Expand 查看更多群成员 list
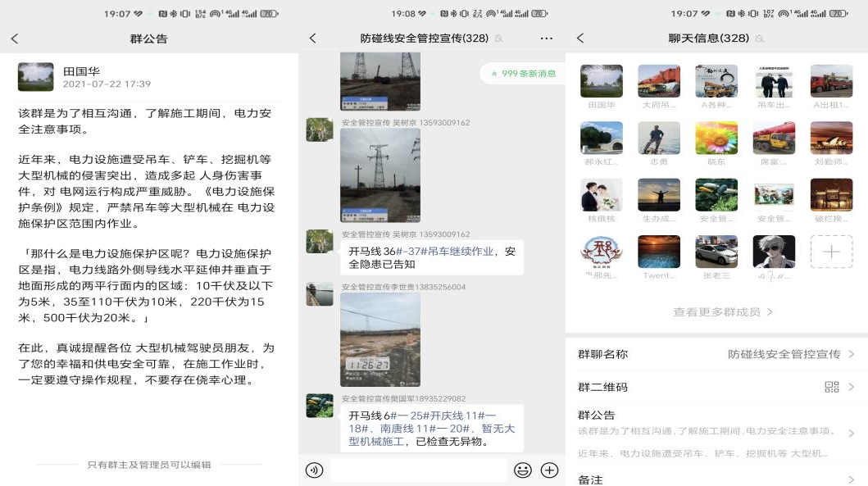 click(x=723, y=312)
